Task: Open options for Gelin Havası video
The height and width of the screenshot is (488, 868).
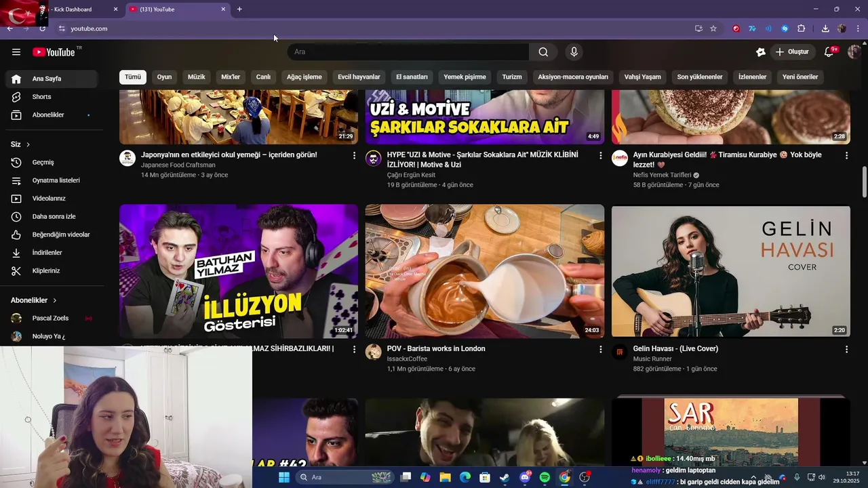Action: click(846, 349)
